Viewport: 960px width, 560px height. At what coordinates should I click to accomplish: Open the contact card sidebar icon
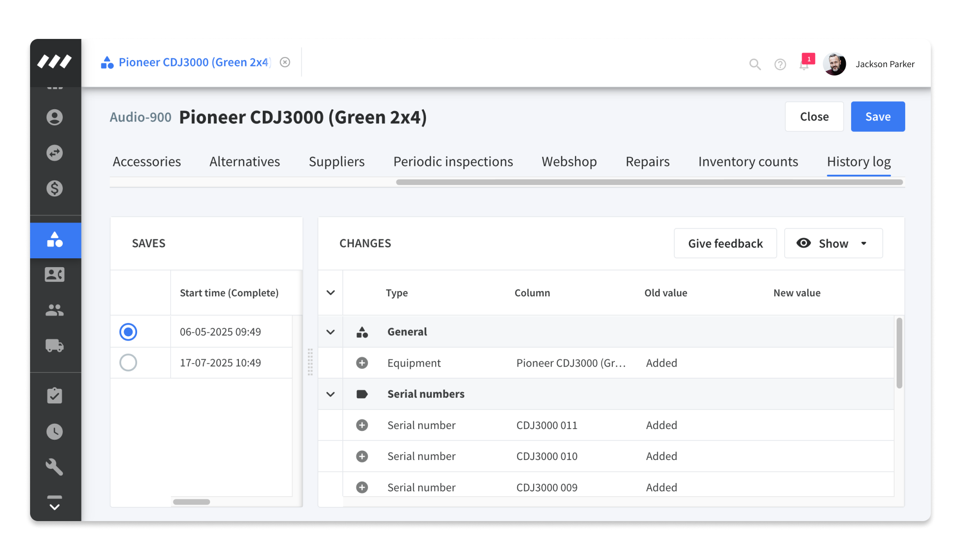54,275
